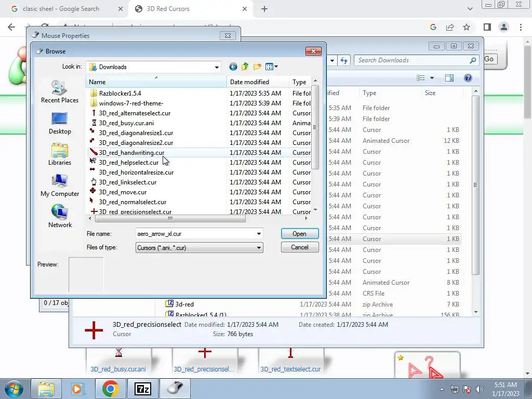The width and height of the screenshot is (532, 399).
Task: Click the File name input field
Action: pyautogui.click(x=195, y=234)
